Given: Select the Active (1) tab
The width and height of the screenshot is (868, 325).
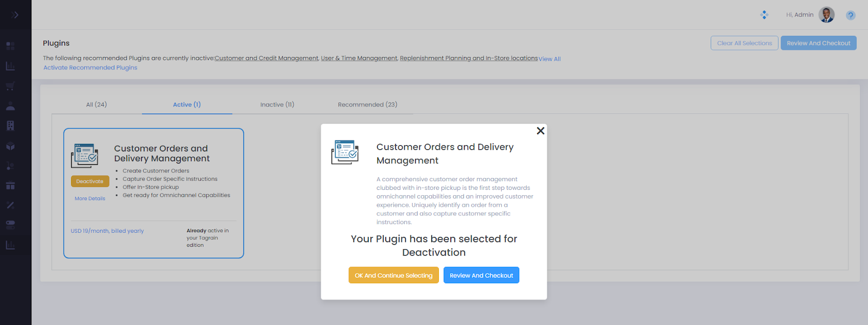Looking at the screenshot, I should click(x=187, y=105).
